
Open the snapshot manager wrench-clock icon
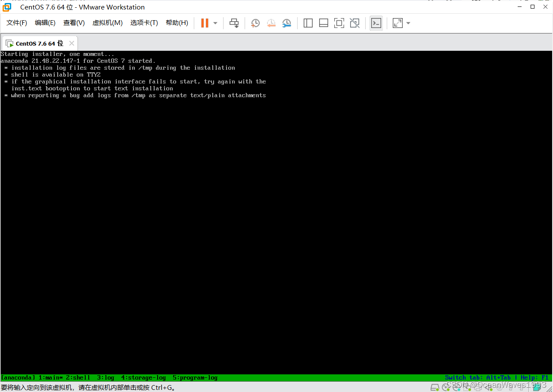click(287, 23)
